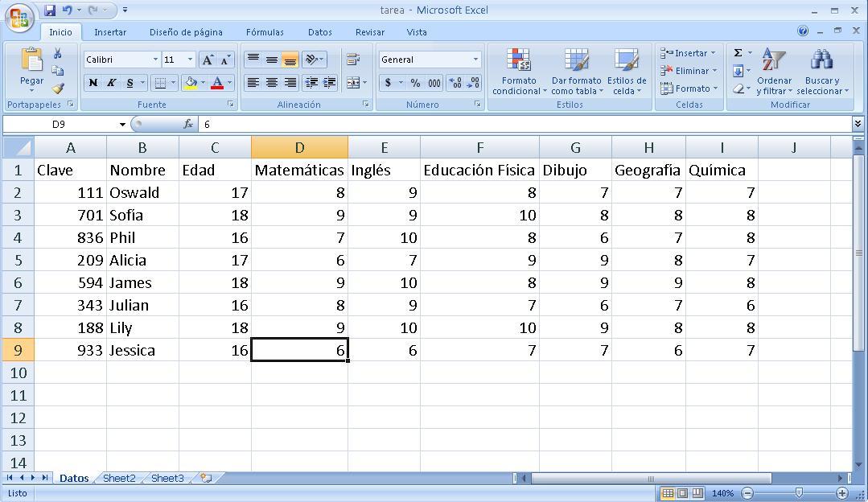Click the Cut scissors icon
This screenshot has width=868, height=502.
[57, 53]
